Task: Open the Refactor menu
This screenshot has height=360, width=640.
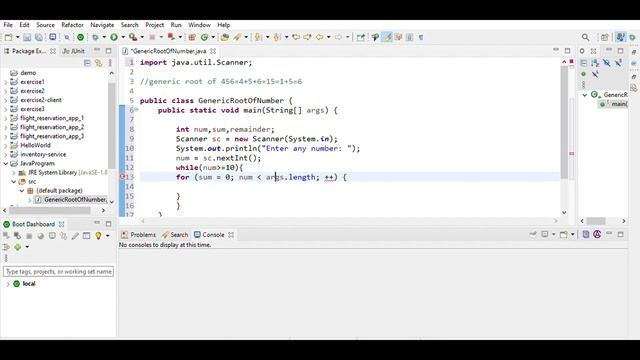Action: point(72,25)
